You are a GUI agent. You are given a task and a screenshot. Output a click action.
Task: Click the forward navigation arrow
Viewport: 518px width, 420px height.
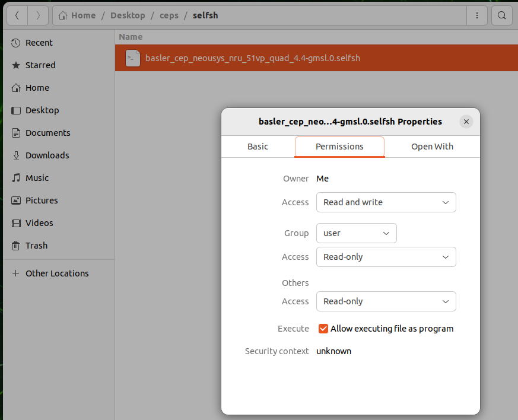click(x=38, y=15)
